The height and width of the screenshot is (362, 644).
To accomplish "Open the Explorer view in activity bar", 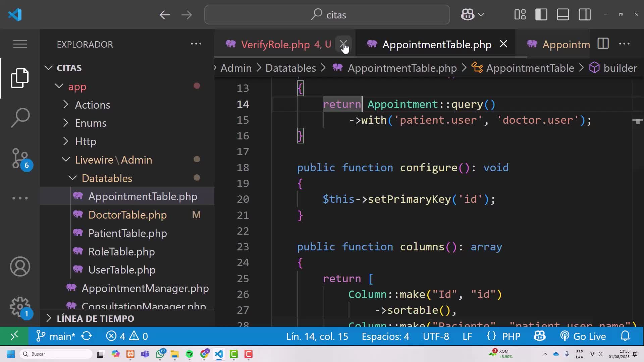I will coord(20,78).
